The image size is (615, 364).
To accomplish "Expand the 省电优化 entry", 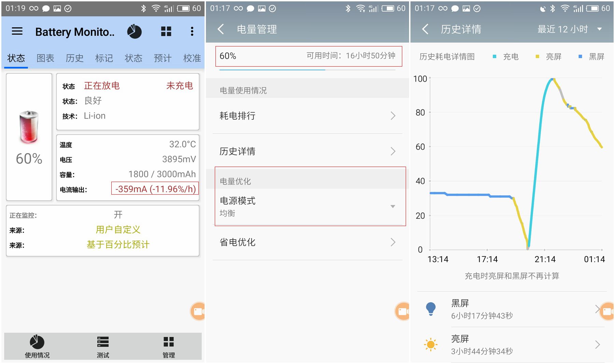I will click(307, 242).
